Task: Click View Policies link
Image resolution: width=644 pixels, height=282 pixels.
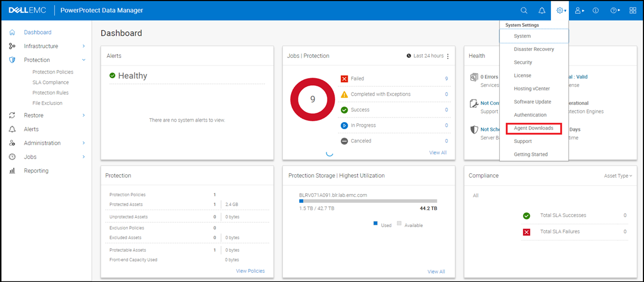Action: tap(251, 271)
